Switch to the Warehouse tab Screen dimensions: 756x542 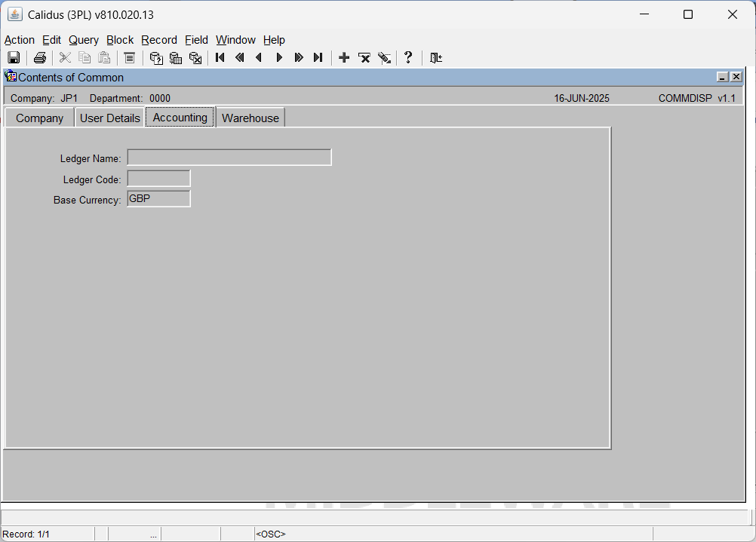click(250, 118)
